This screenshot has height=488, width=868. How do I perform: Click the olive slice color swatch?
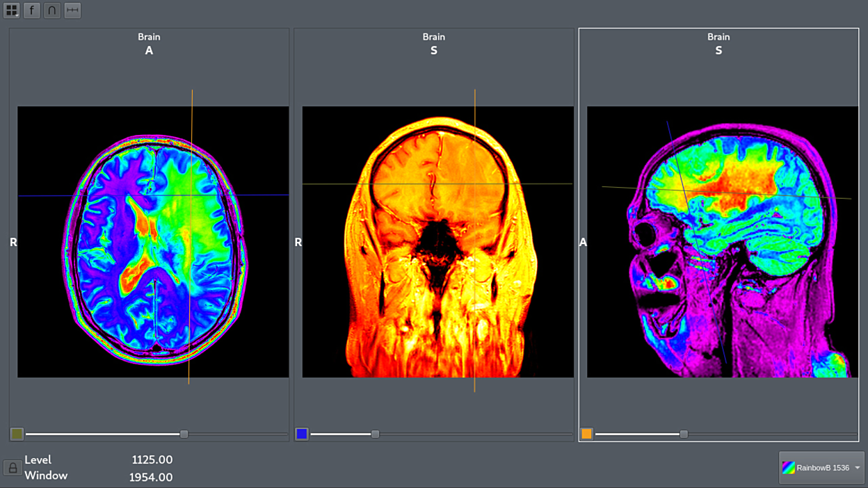[x=17, y=434]
